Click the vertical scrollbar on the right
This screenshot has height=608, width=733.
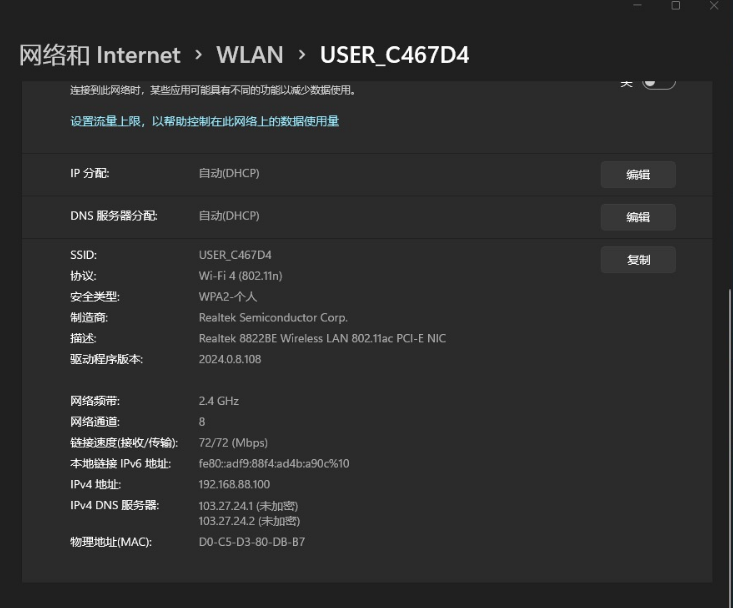[x=727, y=400]
